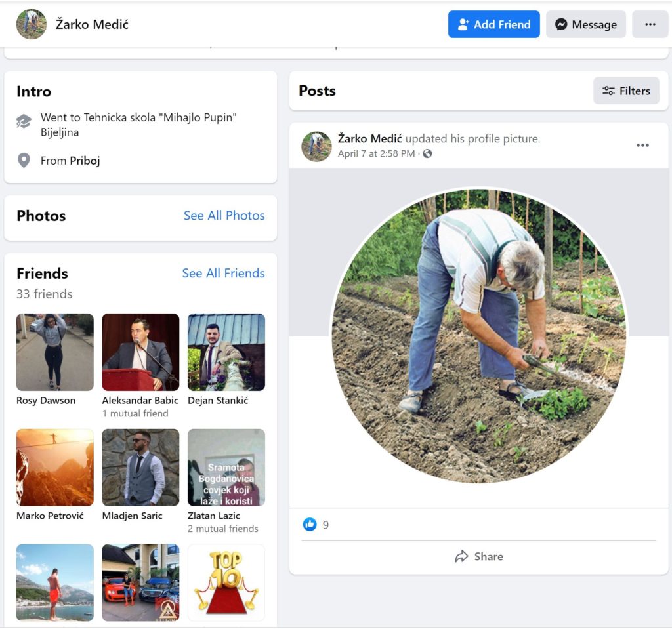
Task: Click the Priboj hometown link
Action: 85,161
